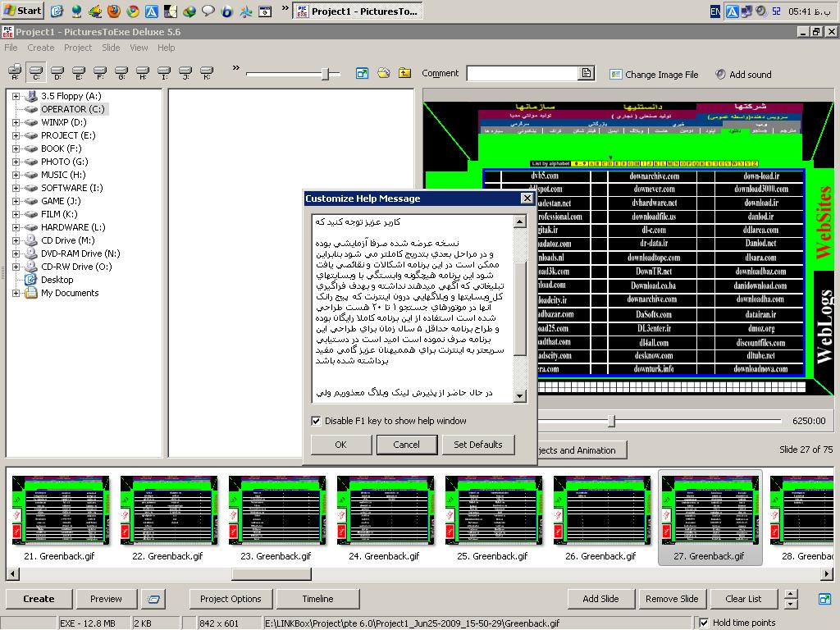Click the slide duration slider under preview
840x630 pixels.
611,421
